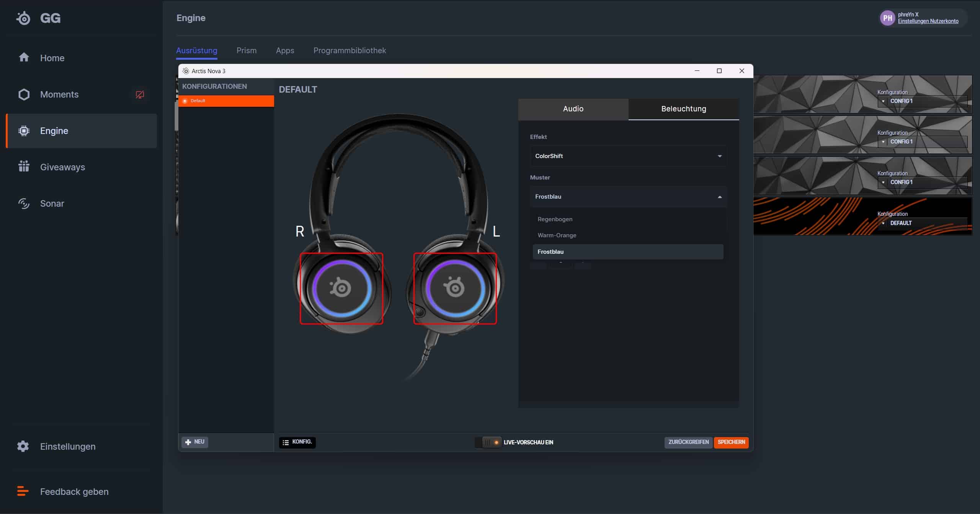Click the SteelSeries GG logo icon
This screenshot has width=980, height=514.
[24, 18]
